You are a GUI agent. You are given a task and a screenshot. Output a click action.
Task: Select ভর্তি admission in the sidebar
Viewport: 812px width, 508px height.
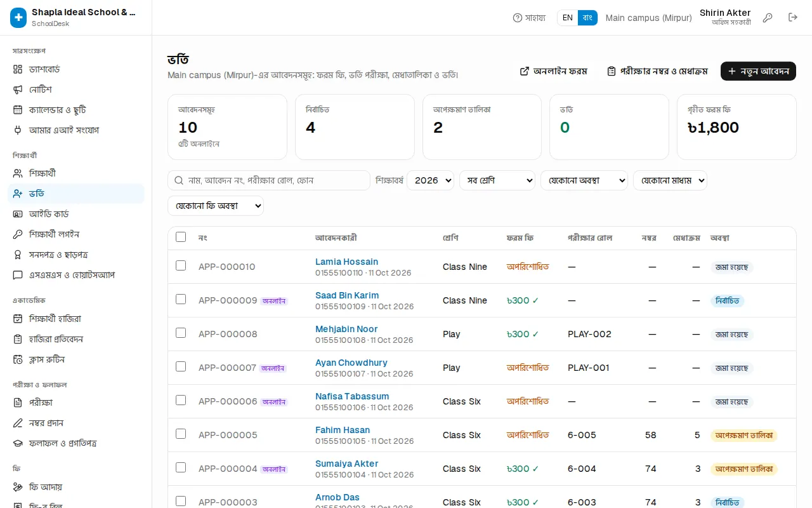(x=76, y=194)
